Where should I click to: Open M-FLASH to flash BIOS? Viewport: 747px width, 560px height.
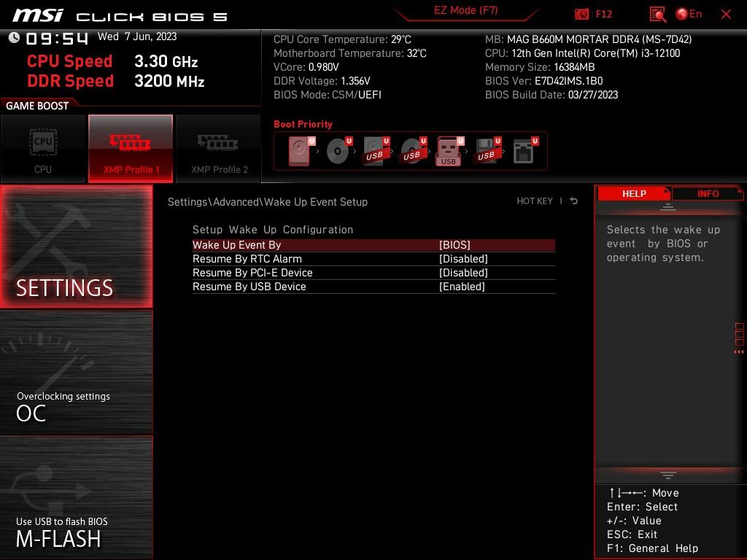[76, 497]
